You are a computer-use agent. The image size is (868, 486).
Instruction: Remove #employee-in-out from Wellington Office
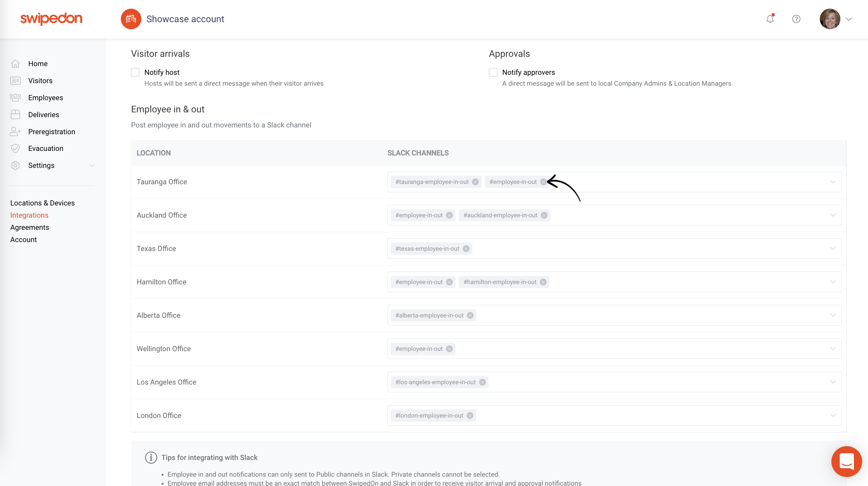coord(449,349)
